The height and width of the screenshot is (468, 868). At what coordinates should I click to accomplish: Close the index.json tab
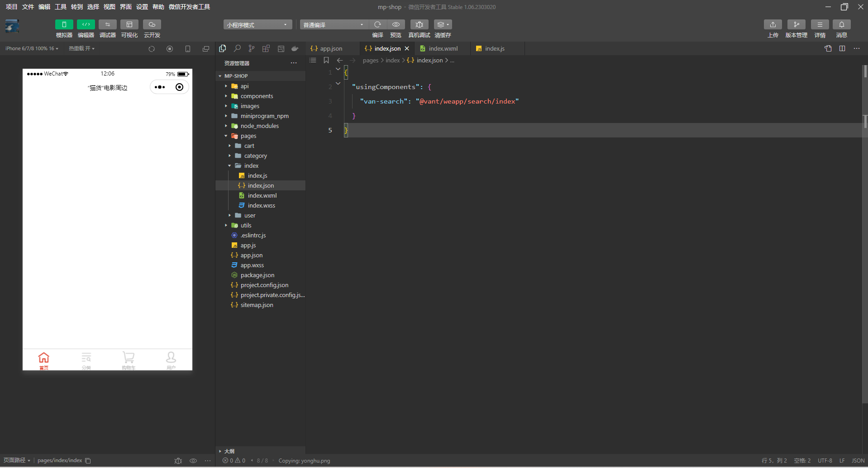[x=407, y=48]
